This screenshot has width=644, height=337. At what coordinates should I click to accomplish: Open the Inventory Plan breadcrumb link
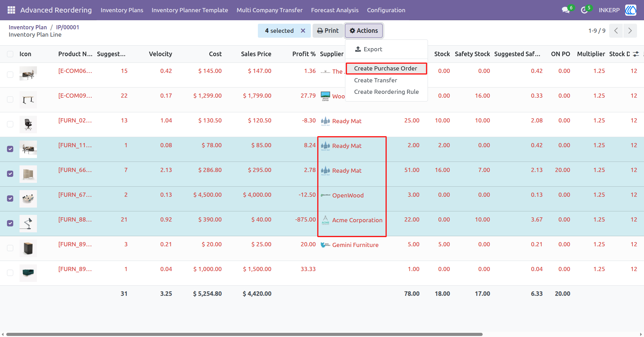tap(28, 27)
